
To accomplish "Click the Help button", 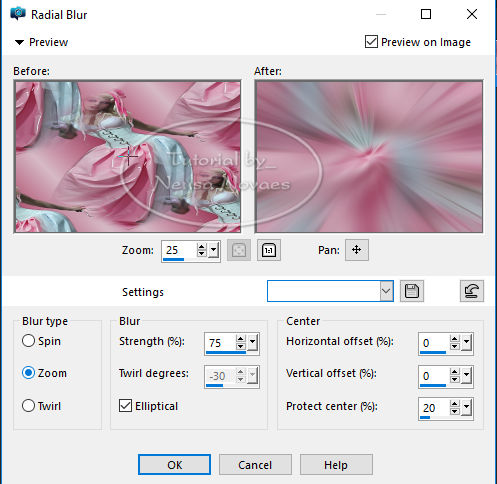I will [336, 464].
